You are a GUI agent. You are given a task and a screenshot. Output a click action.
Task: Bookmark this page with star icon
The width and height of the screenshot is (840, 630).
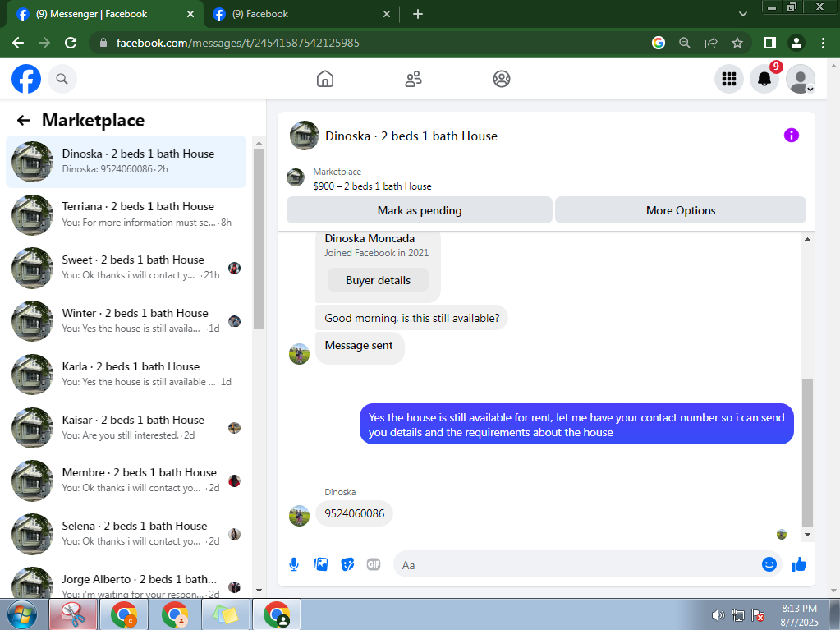click(x=737, y=43)
